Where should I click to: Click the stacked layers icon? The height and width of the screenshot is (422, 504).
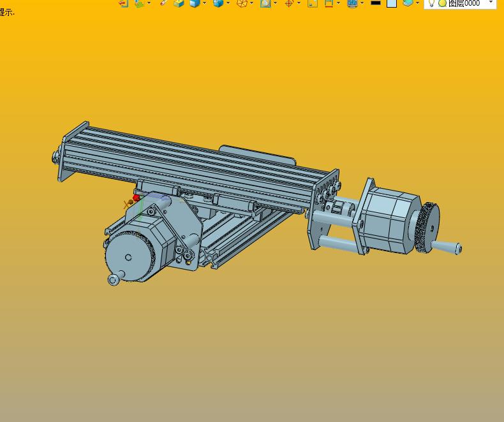pyautogui.click(x=408, y=3)
